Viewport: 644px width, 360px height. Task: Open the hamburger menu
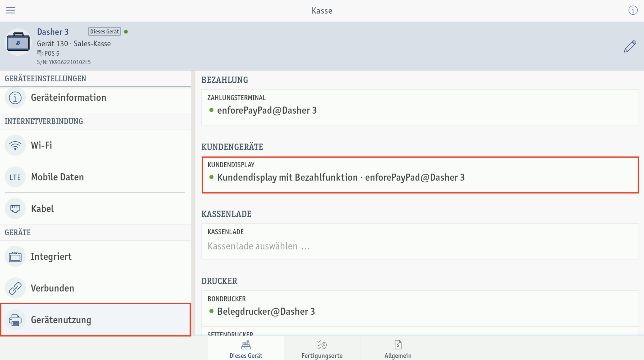click(11, 10)
